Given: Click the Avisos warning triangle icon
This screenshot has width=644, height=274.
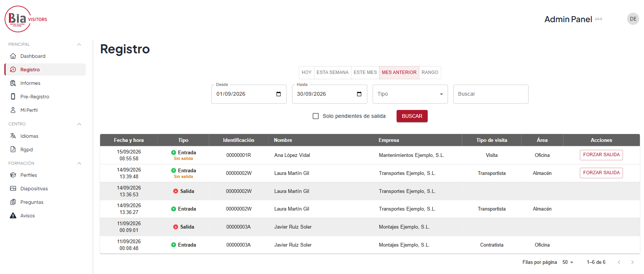Looking at the screenshot, I should click(x=13, y=215).
